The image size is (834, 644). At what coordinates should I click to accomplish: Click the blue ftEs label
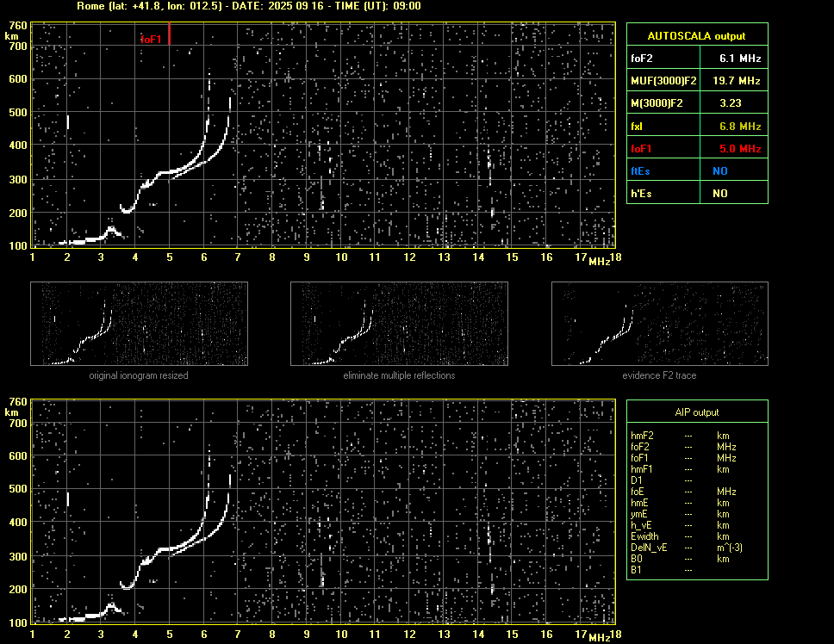pos(640,171)
